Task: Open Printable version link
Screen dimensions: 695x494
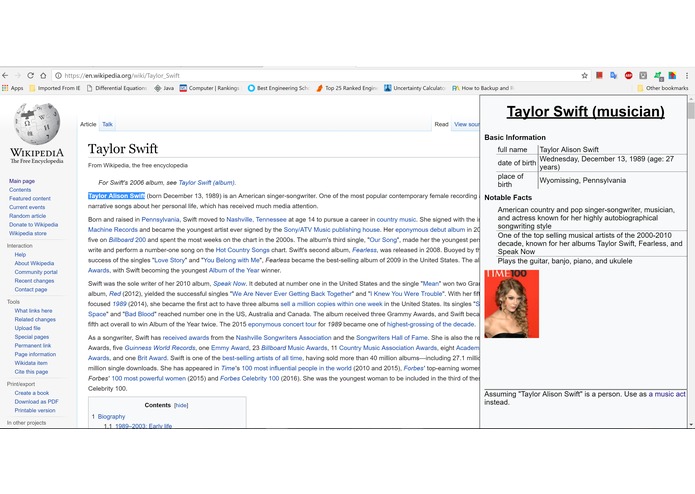Action: (35, 411)
